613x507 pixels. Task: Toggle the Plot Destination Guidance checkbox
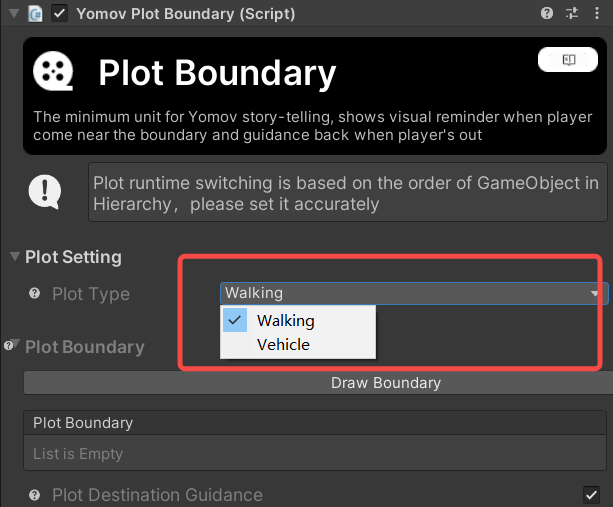pyautogui.click(x=591, y=495)
